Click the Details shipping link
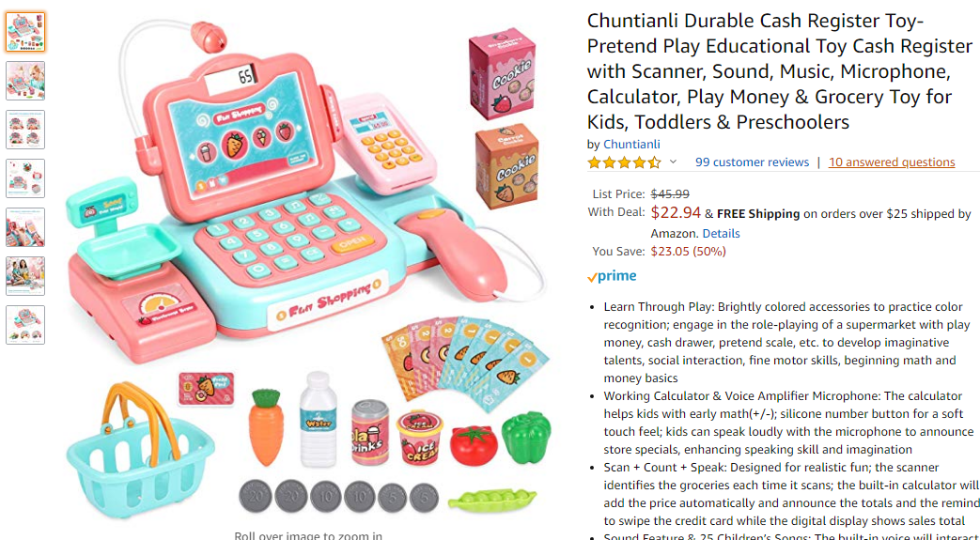The width and height of the screenshot is (980, 540). [x=721, y=234]
